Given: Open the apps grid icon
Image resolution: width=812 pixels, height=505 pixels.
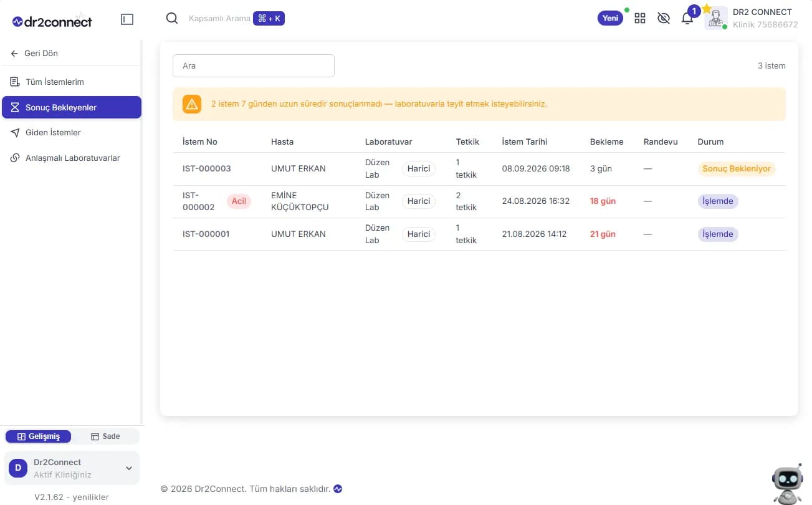Looking at the screenshot, I should coord(640,18).
